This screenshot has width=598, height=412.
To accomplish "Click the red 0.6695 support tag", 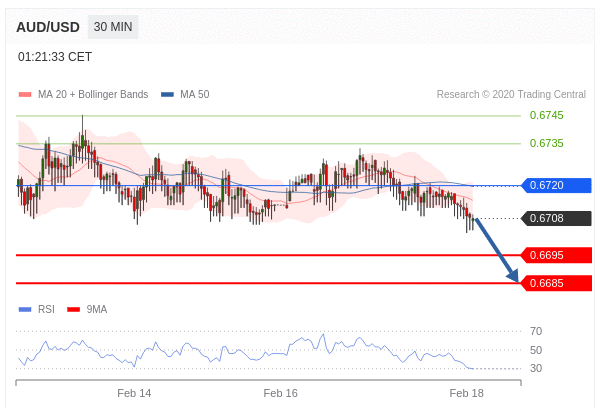I will coord(556,255).
